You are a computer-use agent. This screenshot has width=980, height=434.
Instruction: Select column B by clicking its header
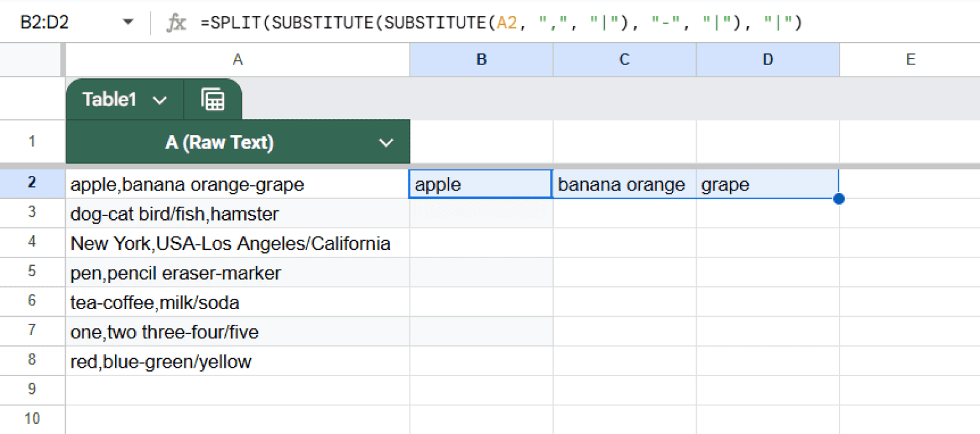coord(480,59)
